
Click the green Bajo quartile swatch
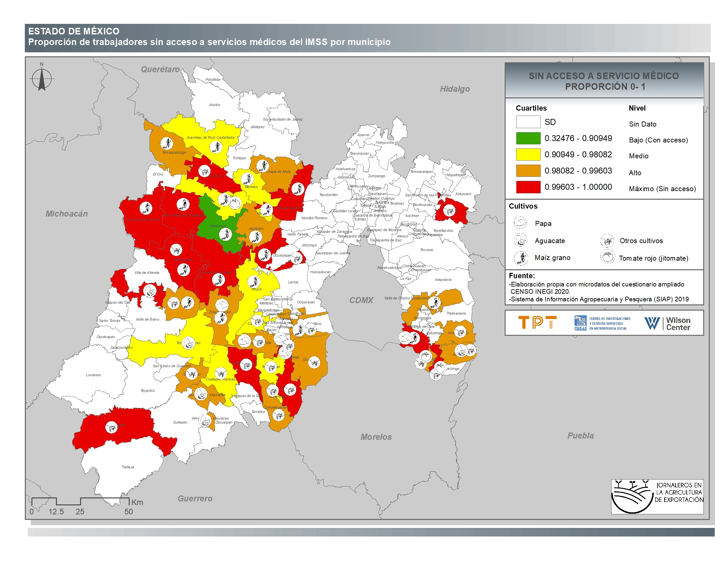pyautogui.click(x=528, y=138)
